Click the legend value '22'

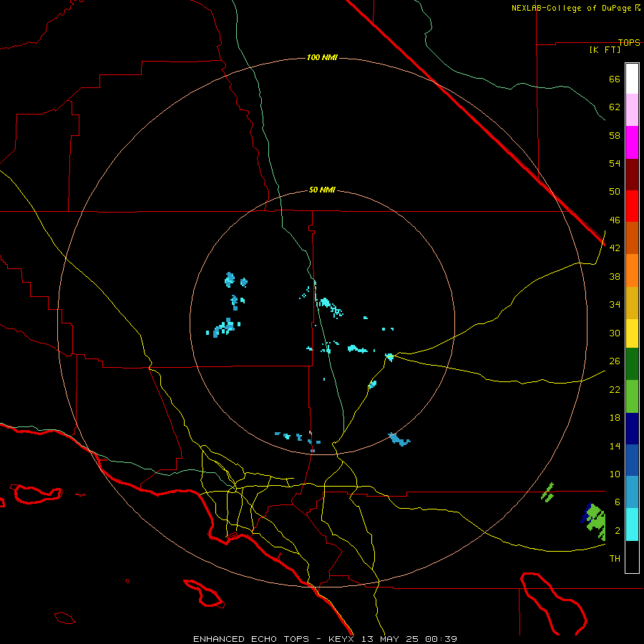(615, 389)
